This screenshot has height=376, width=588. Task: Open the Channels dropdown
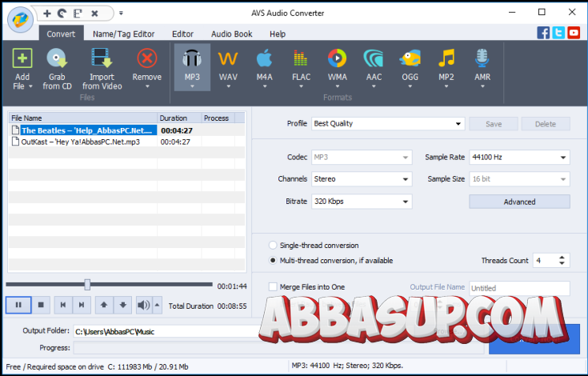click(x=362, y=179)
